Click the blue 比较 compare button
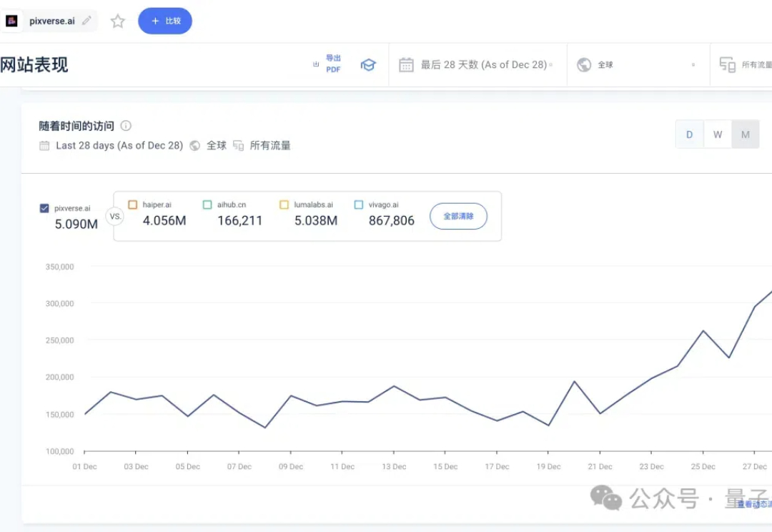Image resolution: width=772 pixels, height=532 pixels. coord(165,21)
